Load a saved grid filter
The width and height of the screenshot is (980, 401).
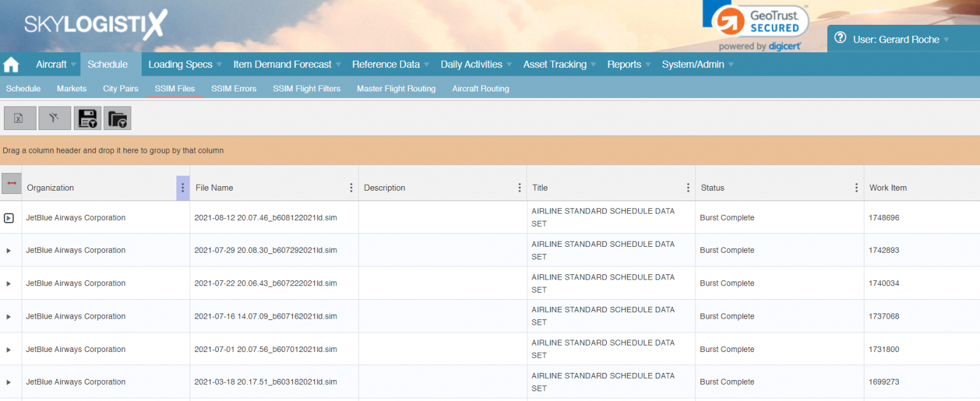pyautogui.click(x=117, y=118)
